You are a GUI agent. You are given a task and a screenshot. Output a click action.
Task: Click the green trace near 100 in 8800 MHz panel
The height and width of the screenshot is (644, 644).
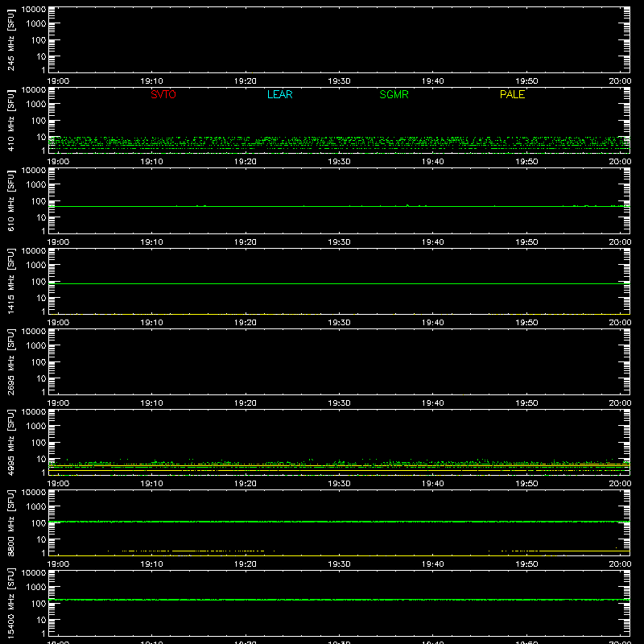pos(339,522)
